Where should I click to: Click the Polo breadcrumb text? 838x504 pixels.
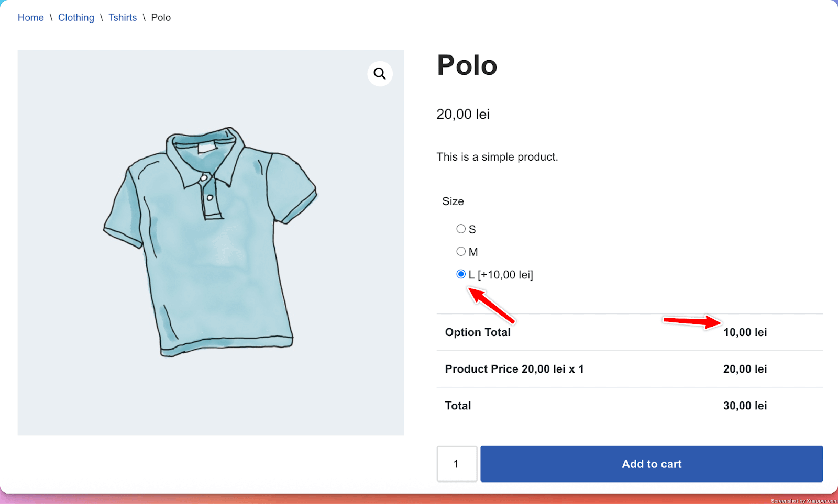pyautogui.click(x=161, y=18)
